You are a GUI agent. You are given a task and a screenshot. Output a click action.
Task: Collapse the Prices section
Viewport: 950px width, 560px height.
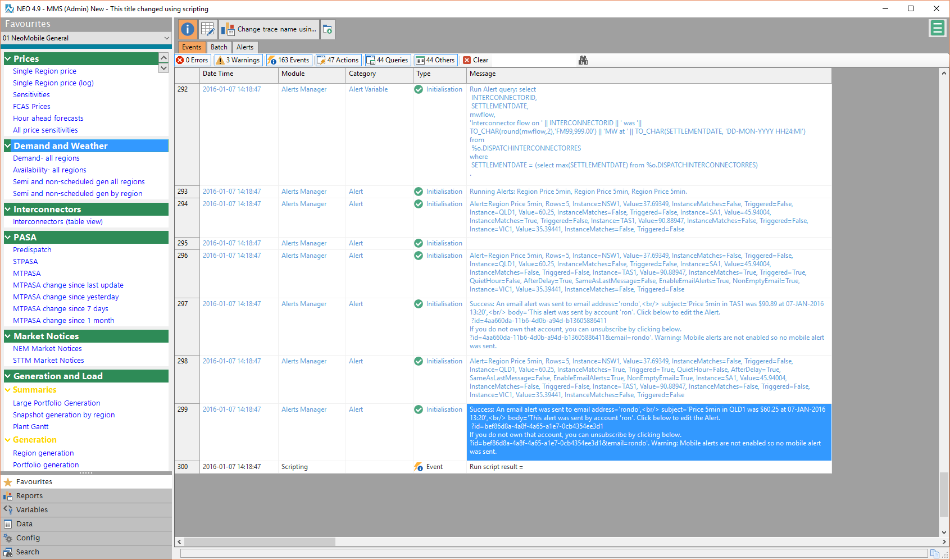(8, 59)
